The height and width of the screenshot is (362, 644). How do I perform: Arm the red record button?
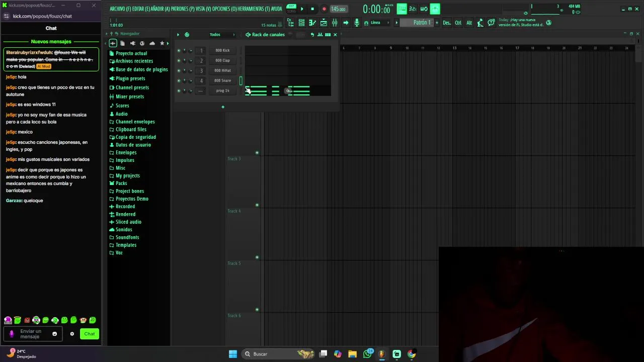click(324, 9)
